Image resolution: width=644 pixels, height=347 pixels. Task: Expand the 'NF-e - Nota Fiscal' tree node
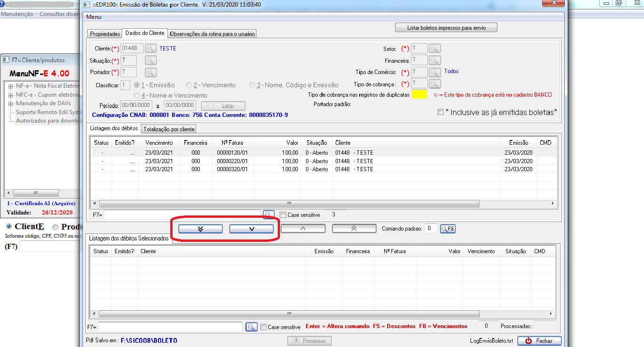pos(10,86)
